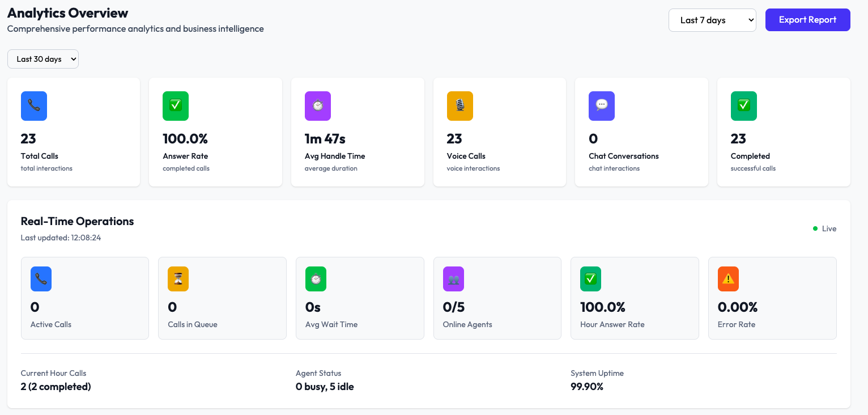This screenshot has width=868, height=415.
Task: Click the Last updated: 12:08:24 timestamp
Action: pos(61,238)
